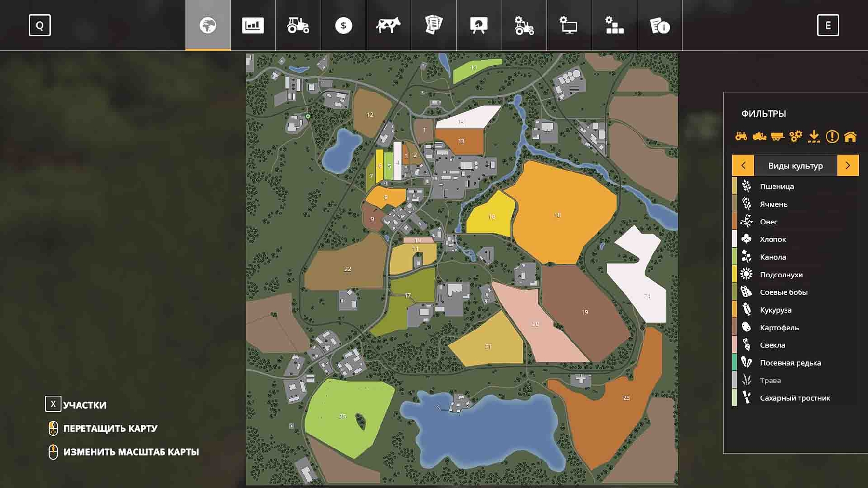Switch to the monitor settings tab
This screenshot has width=868, height=488.
pyautogui.click(x=569, y=26)
